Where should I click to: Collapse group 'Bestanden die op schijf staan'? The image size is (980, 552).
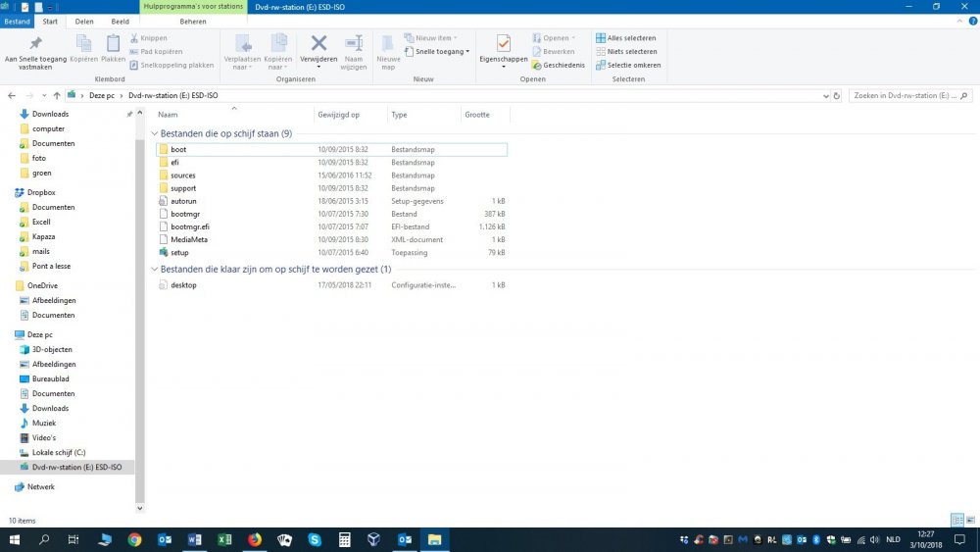click(154, 133)
